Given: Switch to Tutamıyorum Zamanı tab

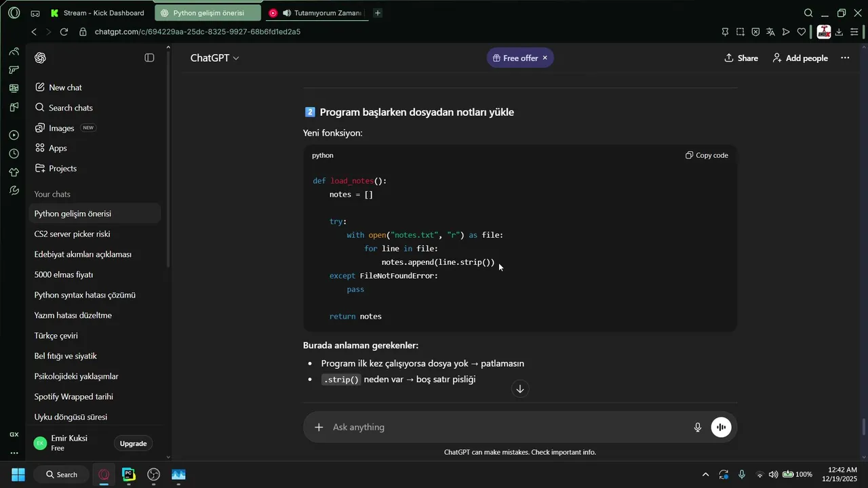Looking at the screenshot, I should click(316, 13).
